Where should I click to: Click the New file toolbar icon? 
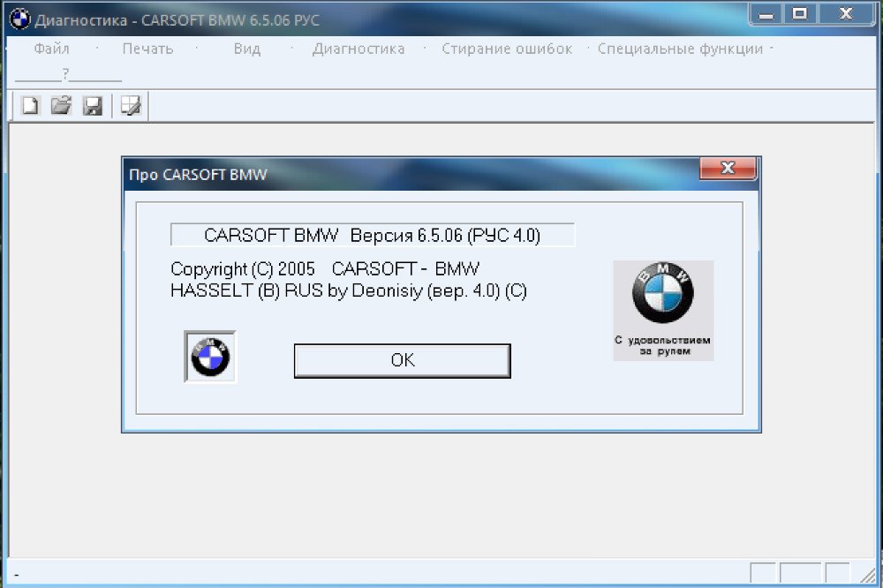point(30,105)
